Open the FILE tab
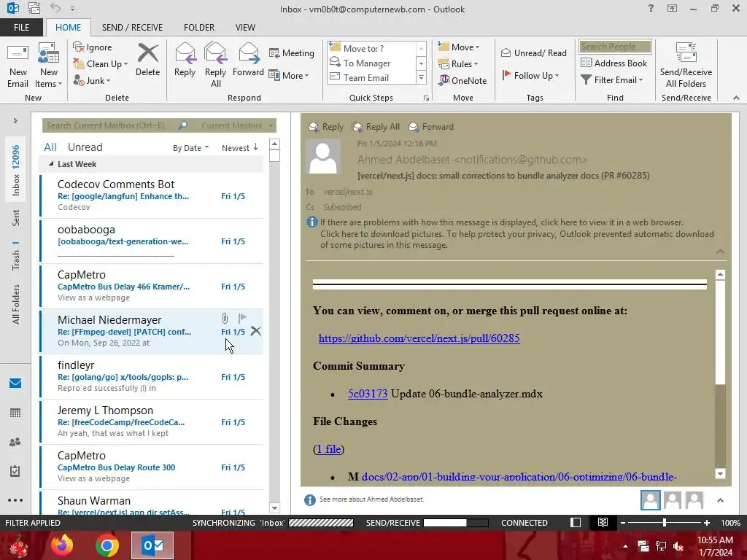The image size is (747, 560). point(21,27)
